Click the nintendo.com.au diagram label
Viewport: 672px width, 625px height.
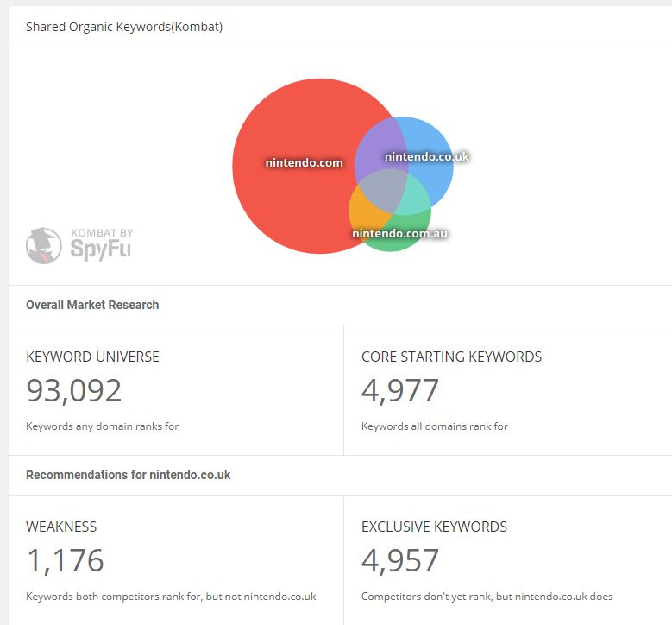pyautogui.click(x=399, y=233)
